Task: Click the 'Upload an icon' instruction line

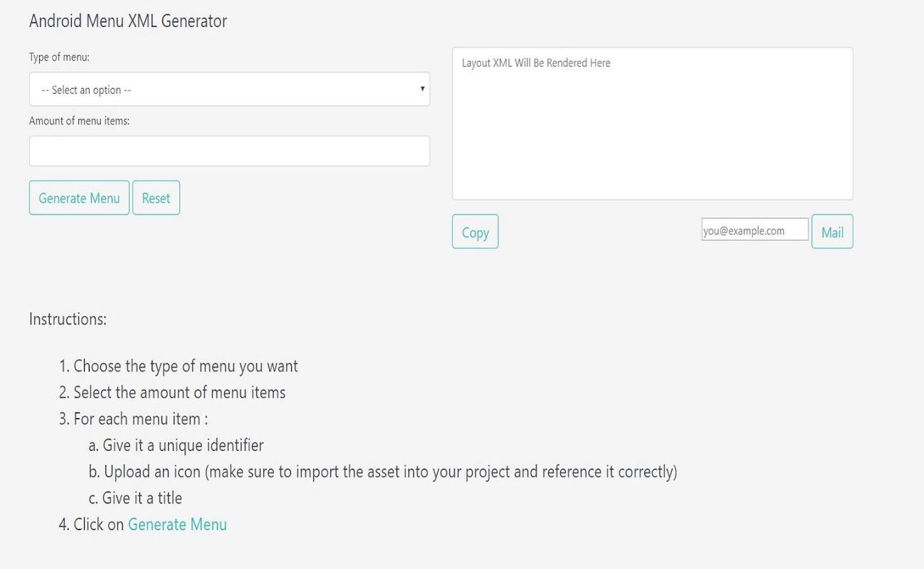Action: point(390,472)
